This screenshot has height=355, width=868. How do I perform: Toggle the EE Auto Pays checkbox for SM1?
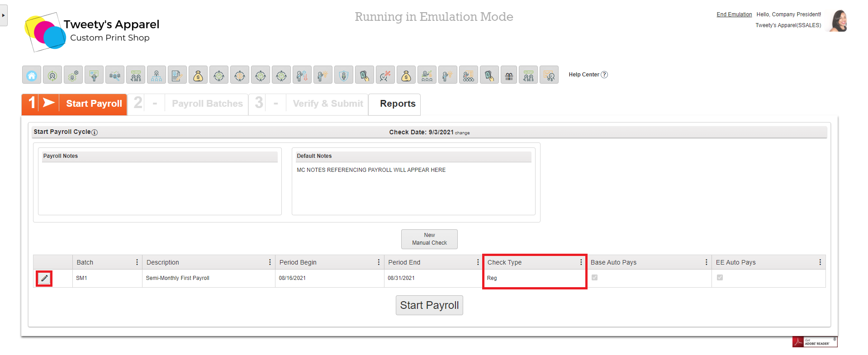coord(720,278)
